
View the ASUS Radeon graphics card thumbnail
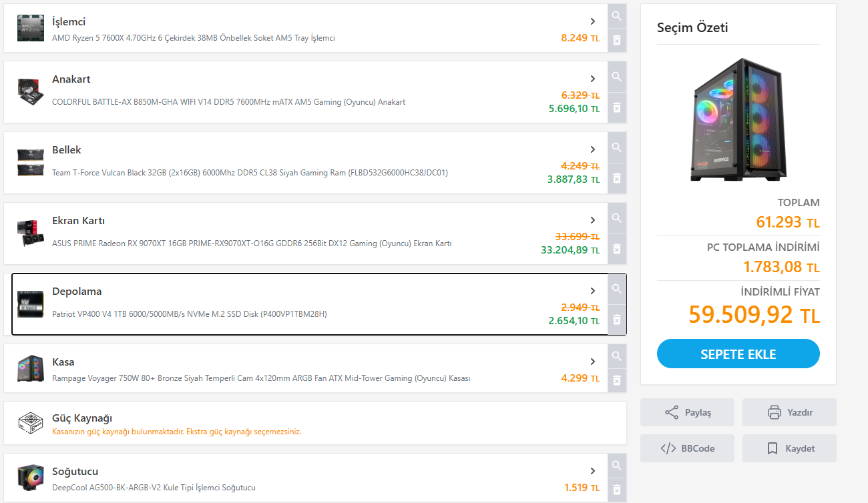click(31, 233)
